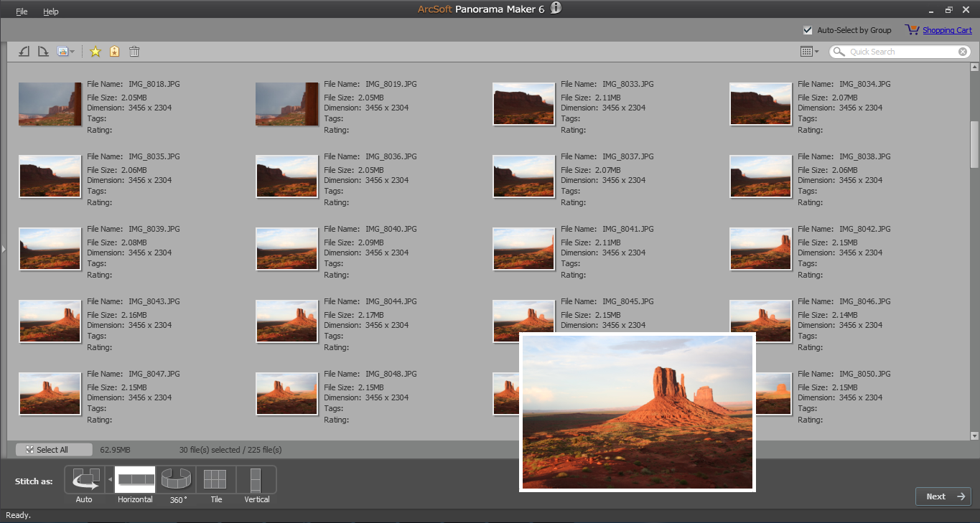Open the File menu
The image size is (980, 523).
[x=22, y=11]
